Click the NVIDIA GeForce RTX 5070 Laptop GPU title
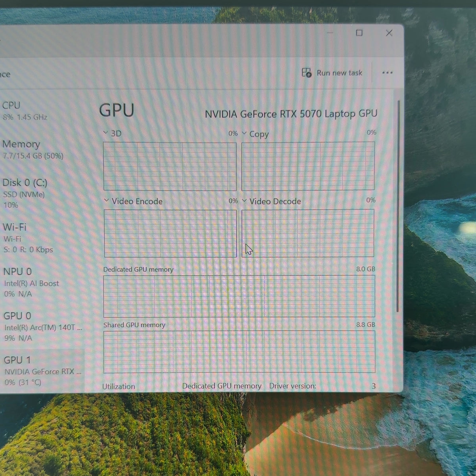The image size is (476, 476). (x=291, y=114)
